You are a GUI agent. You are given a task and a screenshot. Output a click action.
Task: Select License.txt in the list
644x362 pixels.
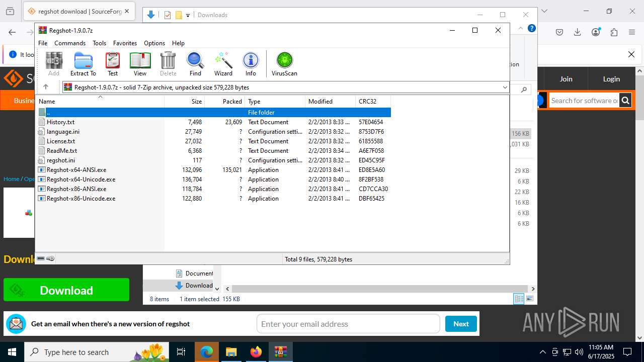point(214,141)
